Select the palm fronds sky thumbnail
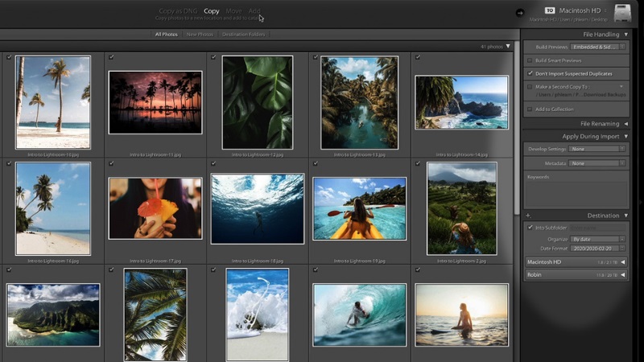The image size is (644, 362). point(155,315)
